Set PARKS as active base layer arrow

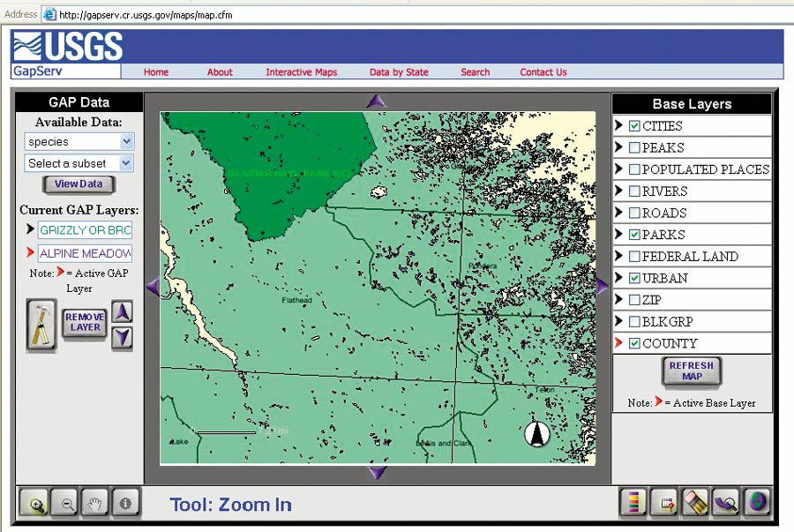618,234
